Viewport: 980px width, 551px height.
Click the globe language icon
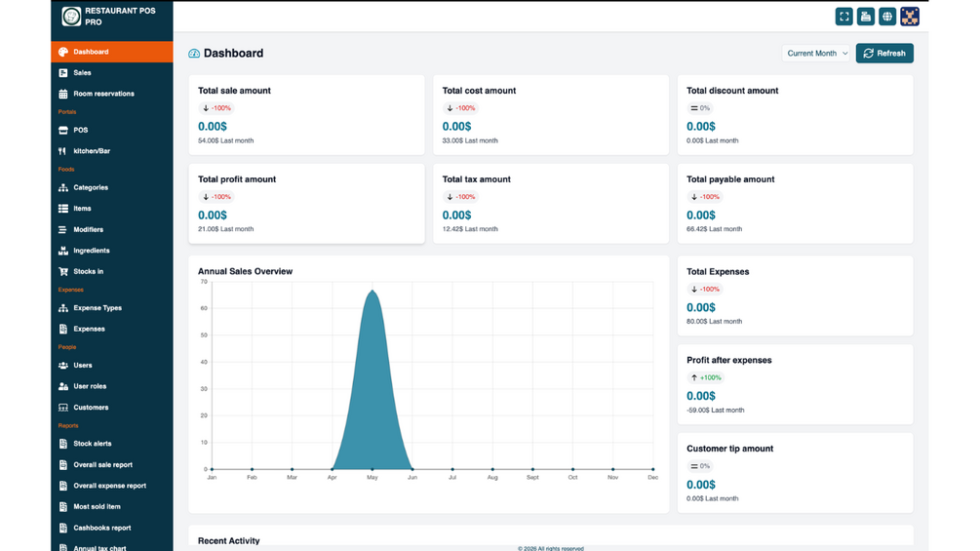(887, 17)
